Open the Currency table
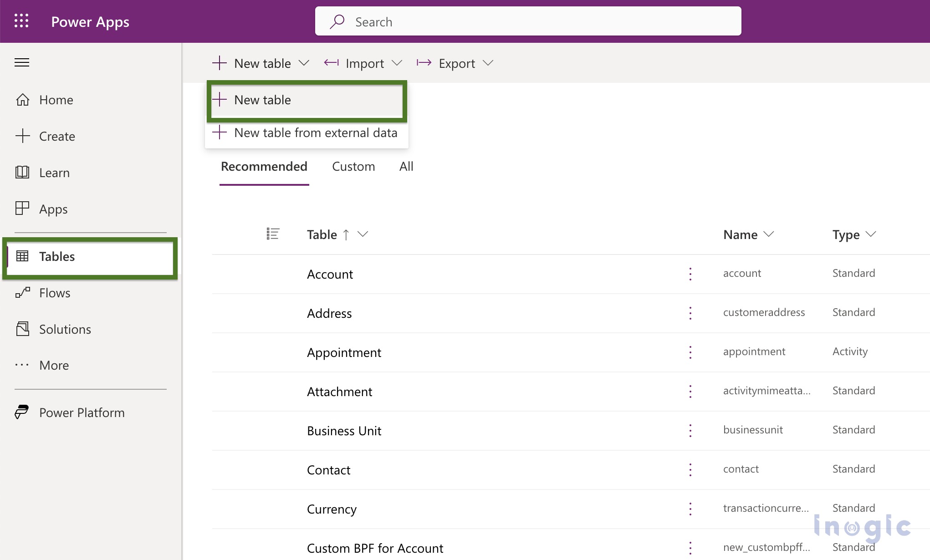Image resolution: width=930 pixels, height=560 pixels. point(332,509)
